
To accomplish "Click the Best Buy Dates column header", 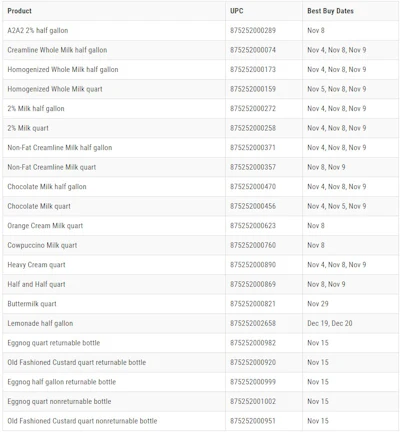I will 330,11.
